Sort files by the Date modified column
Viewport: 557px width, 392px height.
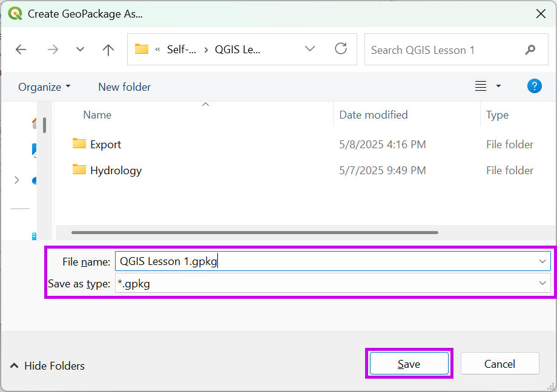[x=373, y=114]
